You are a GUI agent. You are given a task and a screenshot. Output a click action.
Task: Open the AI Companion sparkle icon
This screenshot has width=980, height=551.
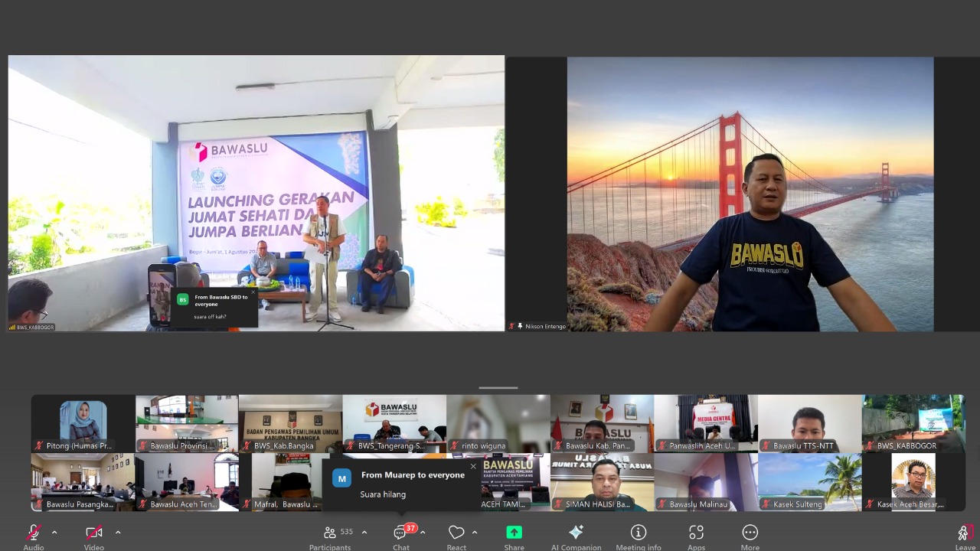(576, 533)
